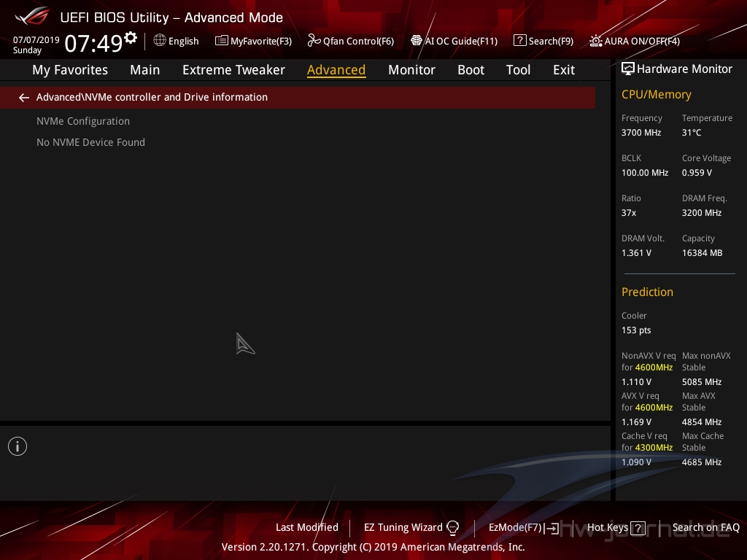The width and height of the screenshot is (747, 560).
Task: Change language via English label
Action: [x=183, y=42]
